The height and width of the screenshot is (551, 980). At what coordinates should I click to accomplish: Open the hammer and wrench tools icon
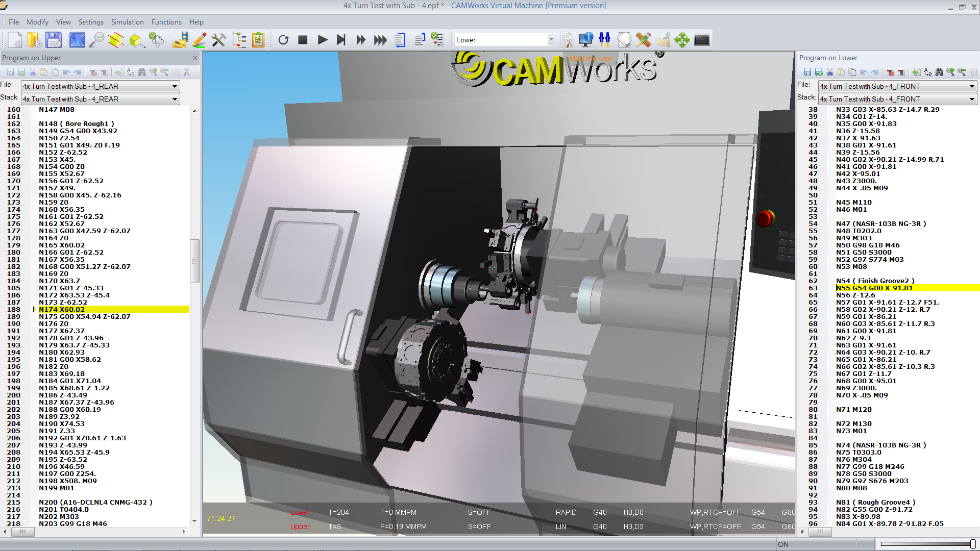pos(219,40)
